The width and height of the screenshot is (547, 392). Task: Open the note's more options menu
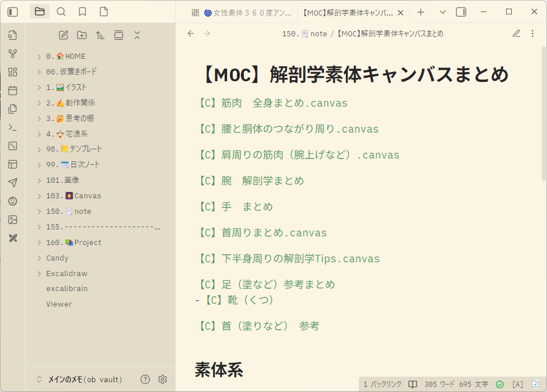(x=533, y=33)
